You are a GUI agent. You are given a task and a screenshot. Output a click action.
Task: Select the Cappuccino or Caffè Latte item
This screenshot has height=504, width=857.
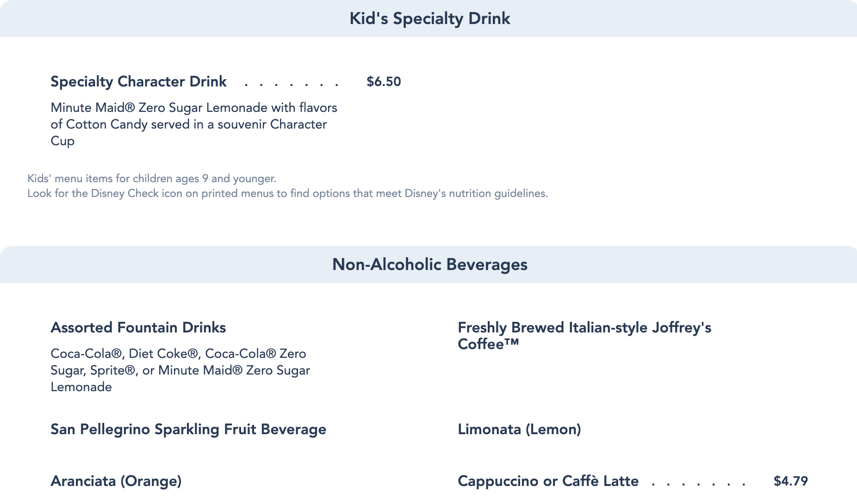coord(548,481)
